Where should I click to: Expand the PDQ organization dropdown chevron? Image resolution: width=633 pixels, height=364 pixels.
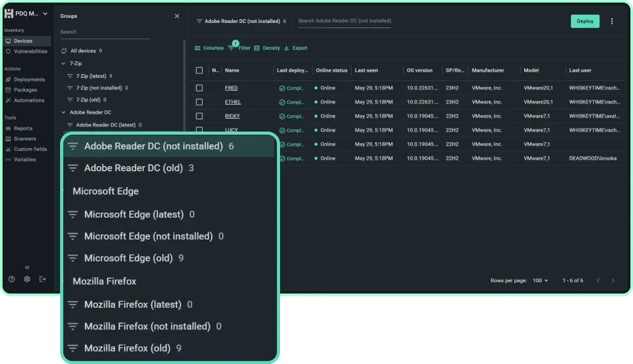(x=45, y=13)
